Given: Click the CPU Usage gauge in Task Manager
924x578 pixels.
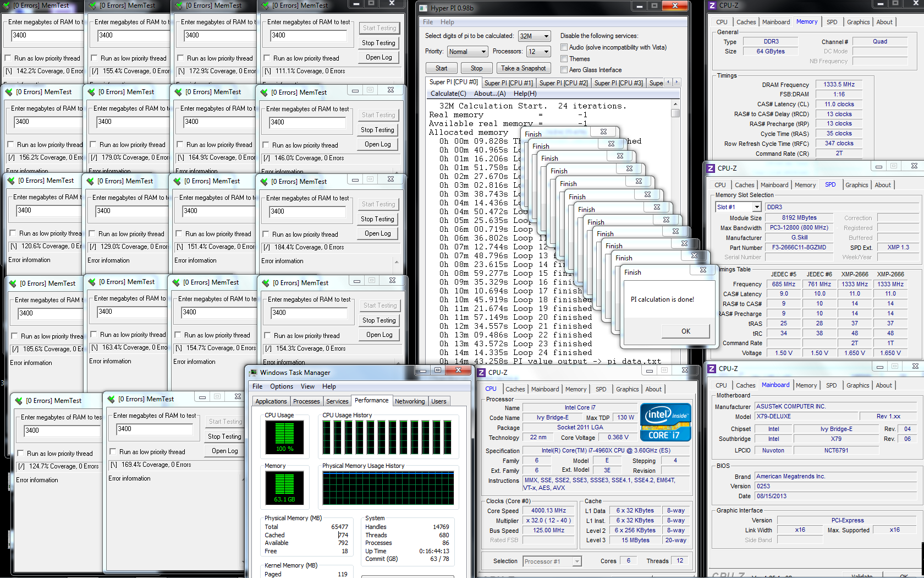Looking at the screenshot, I should [285, 437].
